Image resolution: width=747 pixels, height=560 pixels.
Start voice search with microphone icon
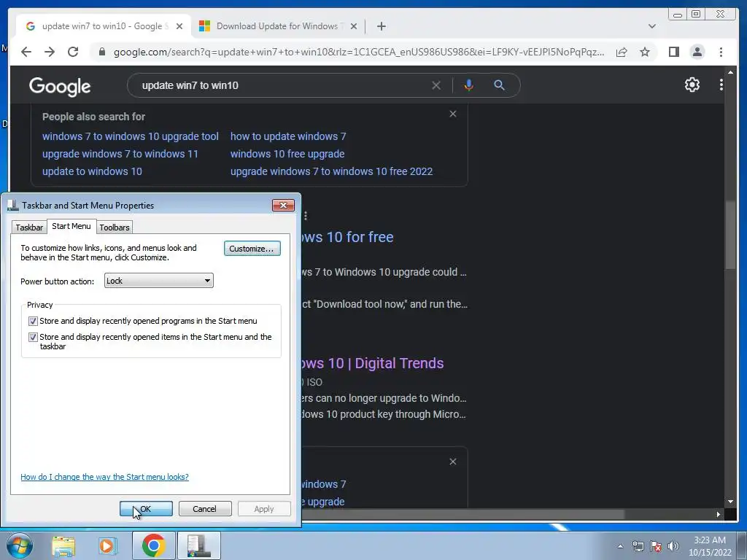point(469,85)
